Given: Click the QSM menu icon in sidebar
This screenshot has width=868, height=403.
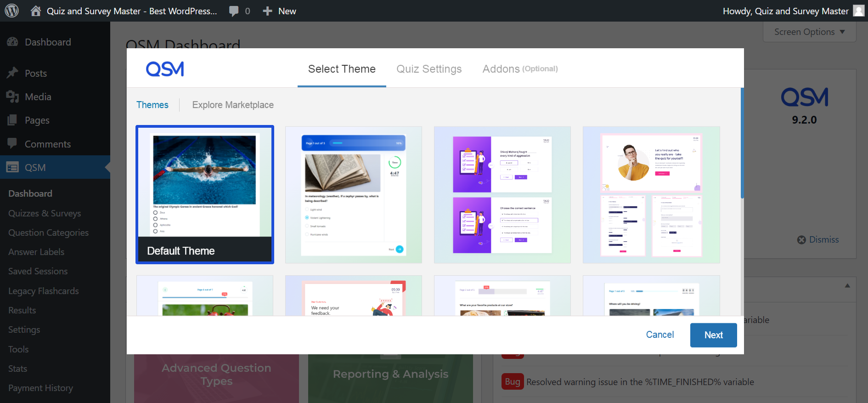Looking at the screenshot, I should [12, 167].
